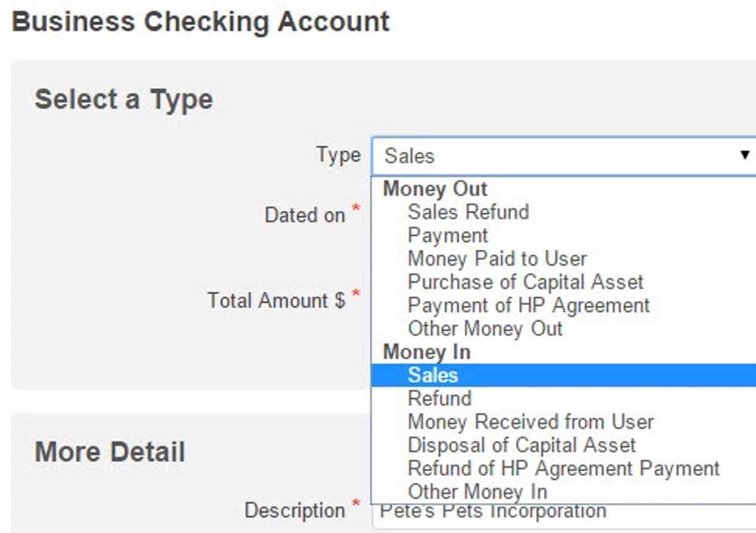This screenshot has height=533, width=756.
Task: Pick Purchase of Capital Asset
Action: click(525, 282)
